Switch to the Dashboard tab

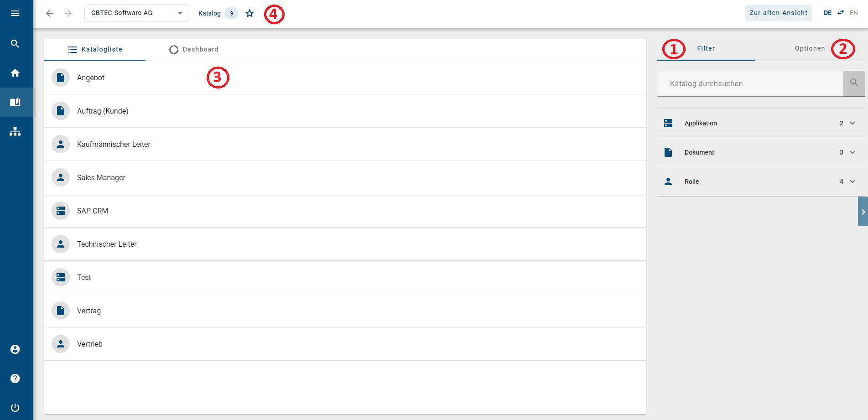(194, 49)
